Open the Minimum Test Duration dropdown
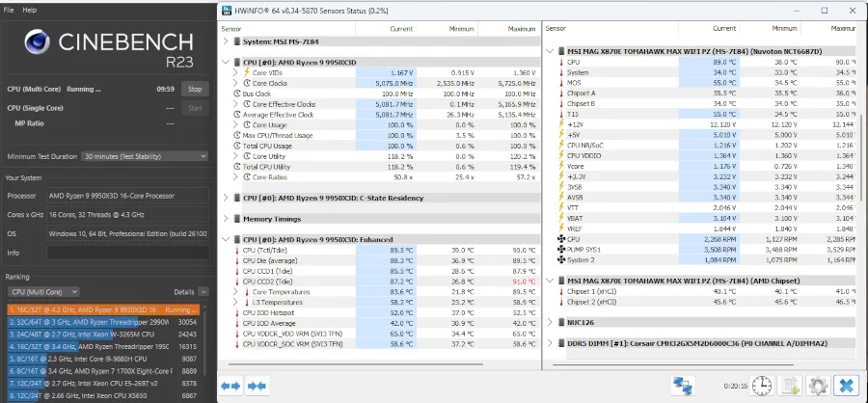 click(x=145, y=156)
